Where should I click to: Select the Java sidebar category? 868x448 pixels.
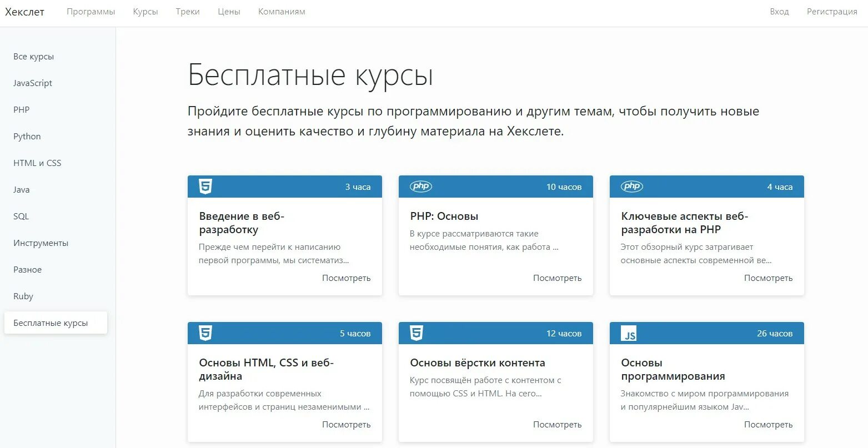22,190
